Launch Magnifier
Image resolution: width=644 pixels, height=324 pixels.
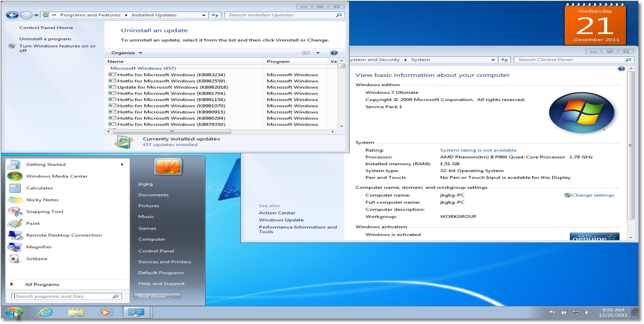pos(39,247)
